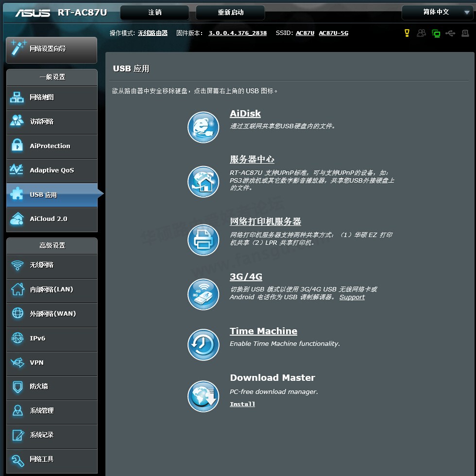Click the printer status icon in header

click(x=465, y=33)
